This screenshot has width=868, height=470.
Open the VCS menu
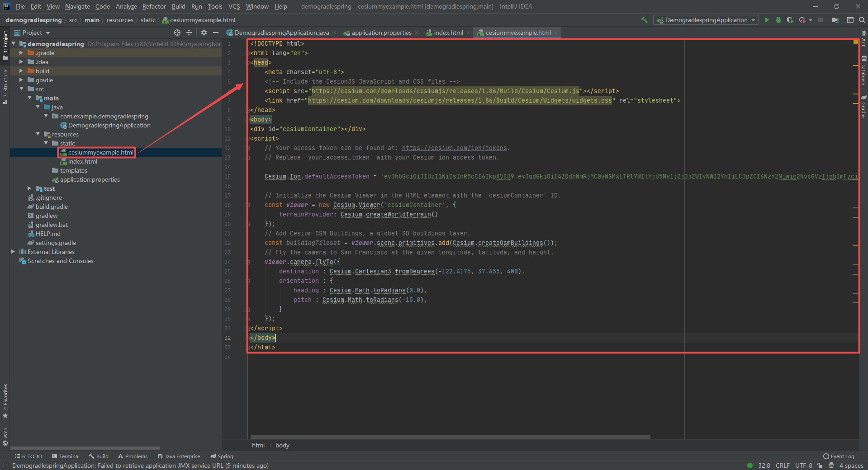click(234, 6)
